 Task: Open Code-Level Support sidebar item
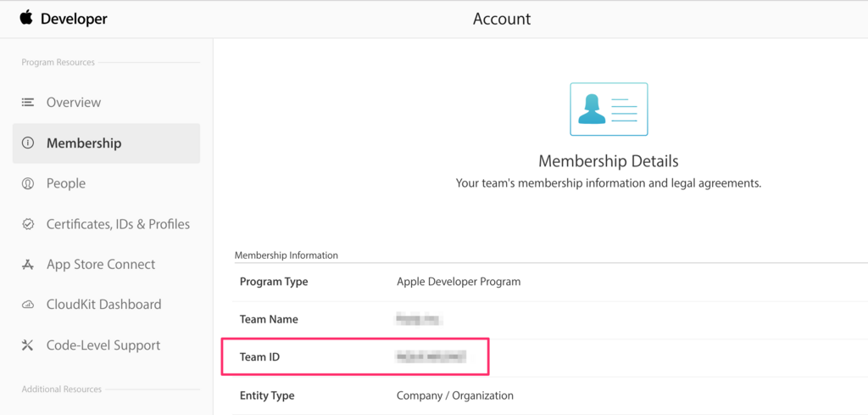(x=103, y=345)
